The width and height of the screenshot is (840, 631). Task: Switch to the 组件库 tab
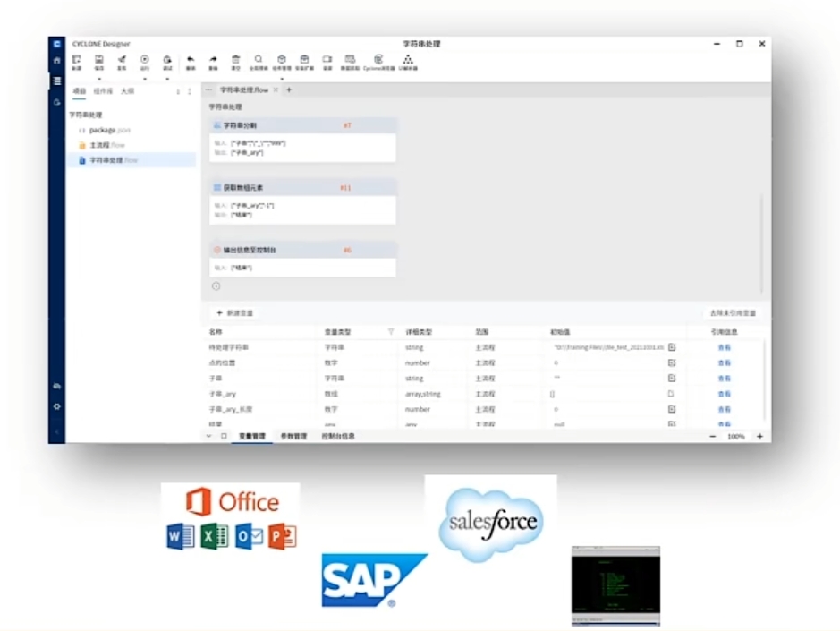click(103, 91)
